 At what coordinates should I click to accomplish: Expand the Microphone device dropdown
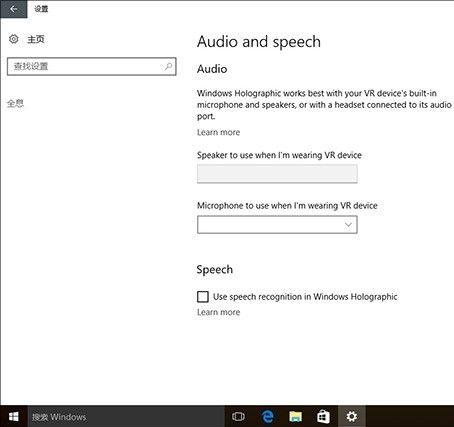[277, 225]
